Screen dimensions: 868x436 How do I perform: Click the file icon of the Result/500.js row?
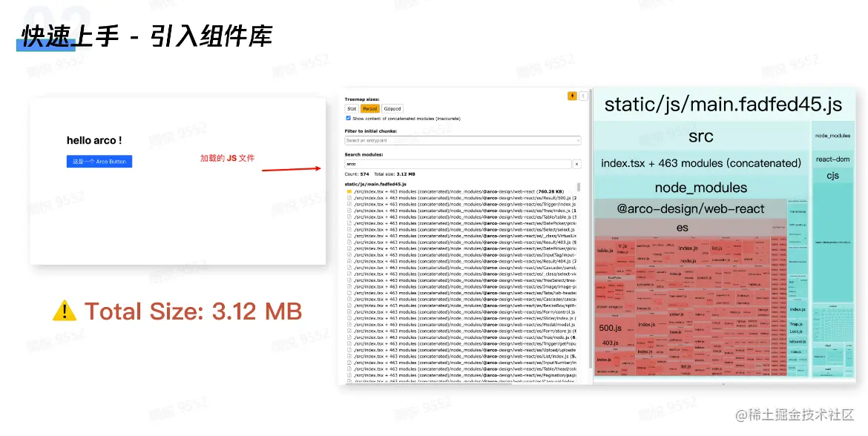click(x=349, y=198)
